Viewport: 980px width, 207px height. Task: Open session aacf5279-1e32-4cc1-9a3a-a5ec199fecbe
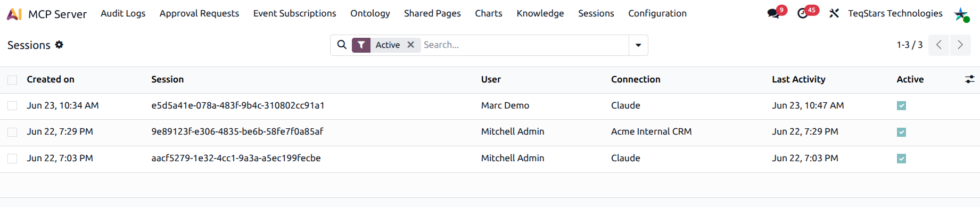coord(236,158)
